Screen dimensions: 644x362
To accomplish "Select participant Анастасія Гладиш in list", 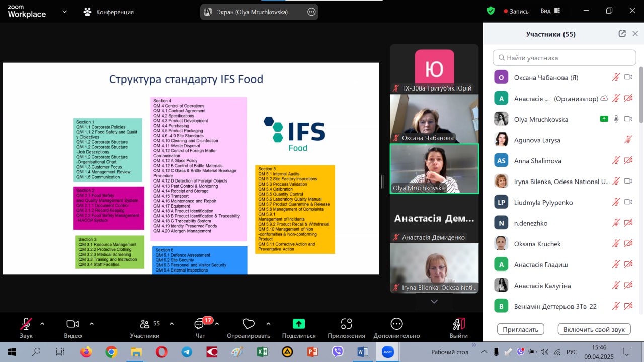I will tap(563, 264).
